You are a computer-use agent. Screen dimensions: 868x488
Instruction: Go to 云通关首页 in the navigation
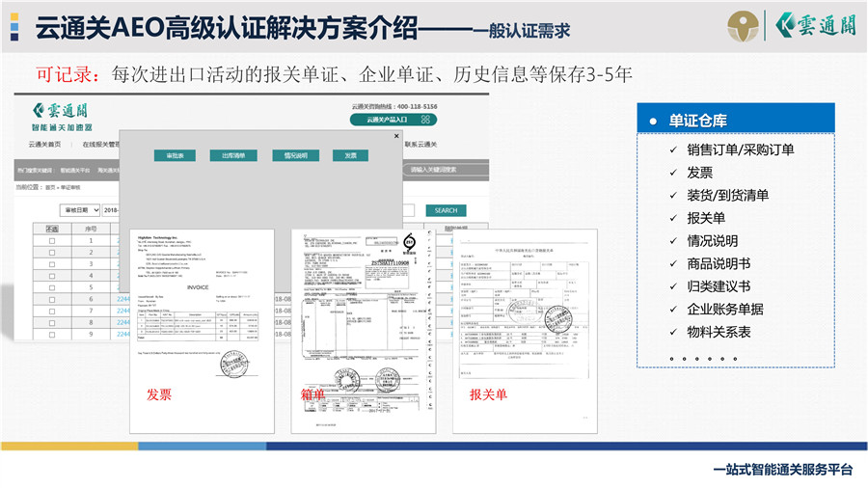pyautogui.click(x=44, y=145)
